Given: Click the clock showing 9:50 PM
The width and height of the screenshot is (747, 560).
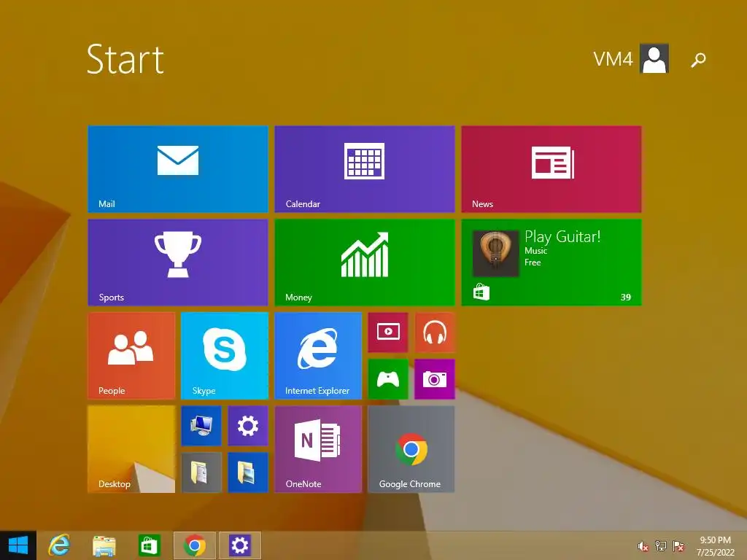Looking at the screenshot, I should pos(715,546).
